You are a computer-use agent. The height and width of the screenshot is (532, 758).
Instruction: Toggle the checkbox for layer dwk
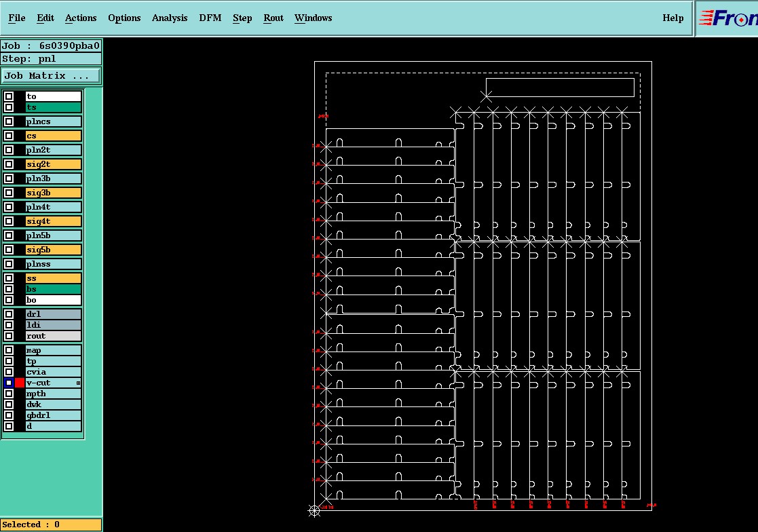[9, 404]
